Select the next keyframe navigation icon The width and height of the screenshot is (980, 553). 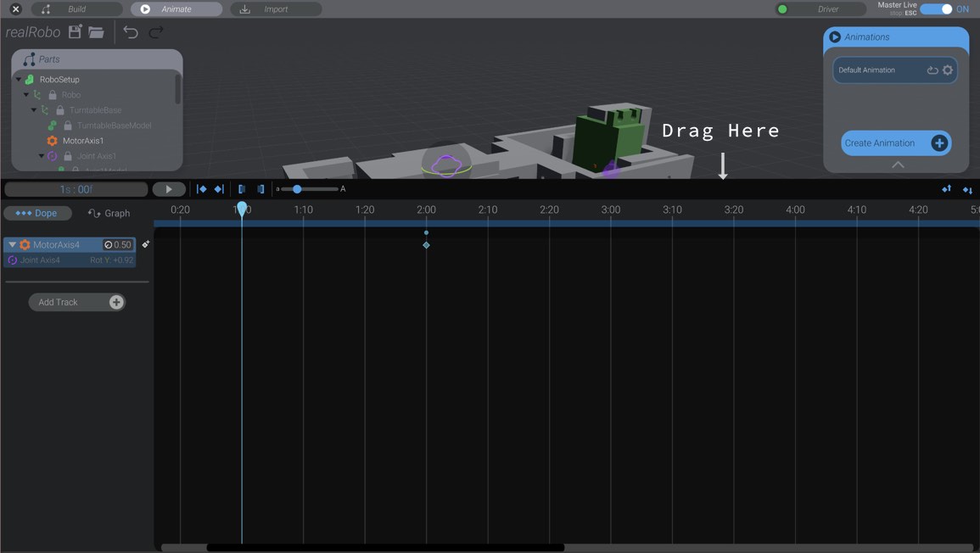218,189
